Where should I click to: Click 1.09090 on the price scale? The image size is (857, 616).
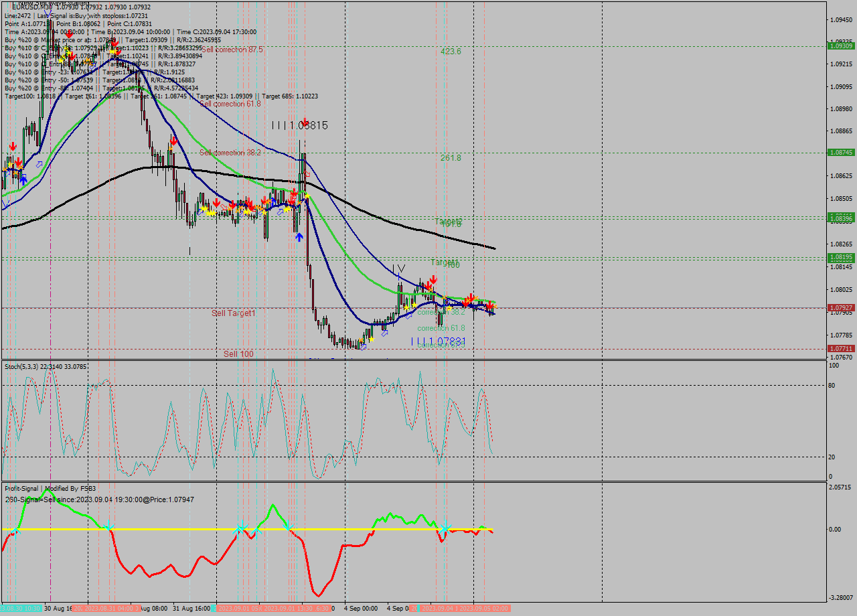click(x=842, y=86)
